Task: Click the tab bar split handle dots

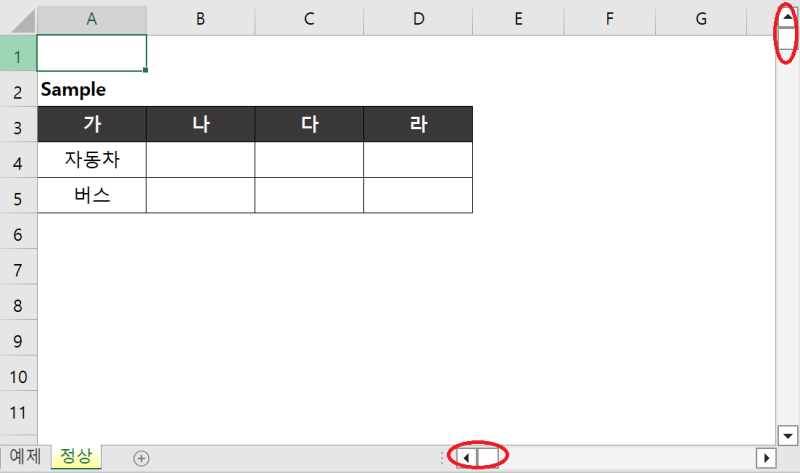Action: (442, 458)
